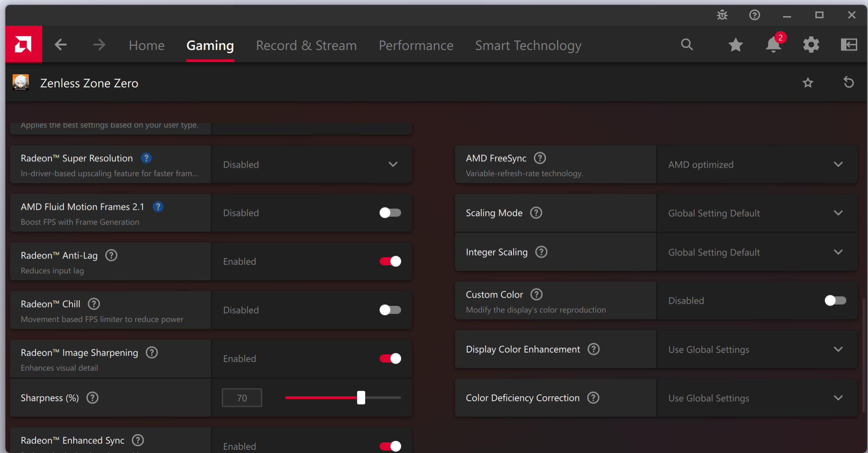This screenshot has width=868, height=453.
Task: Favorite Zenless Zone Zero with star outline
Action: (808, 83)
